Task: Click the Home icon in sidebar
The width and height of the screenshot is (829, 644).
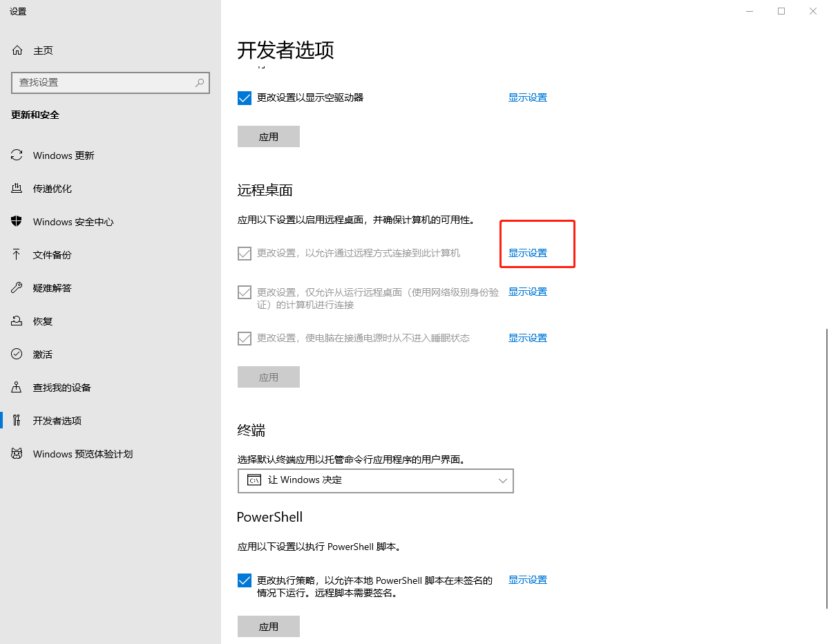Action: pos(17,50)
